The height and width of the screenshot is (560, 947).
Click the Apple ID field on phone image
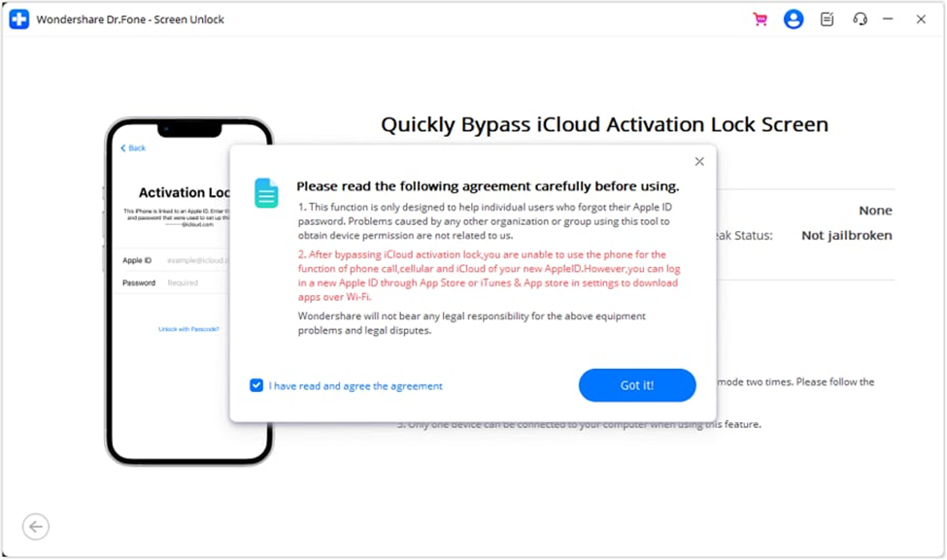click(x=174, y=260)
